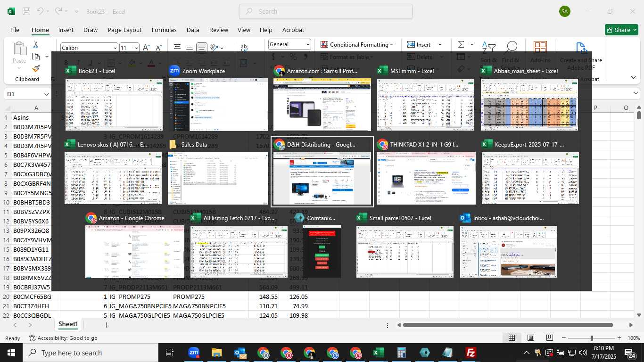
Task: Click the zoom in plus button
Action: (619, 338)
